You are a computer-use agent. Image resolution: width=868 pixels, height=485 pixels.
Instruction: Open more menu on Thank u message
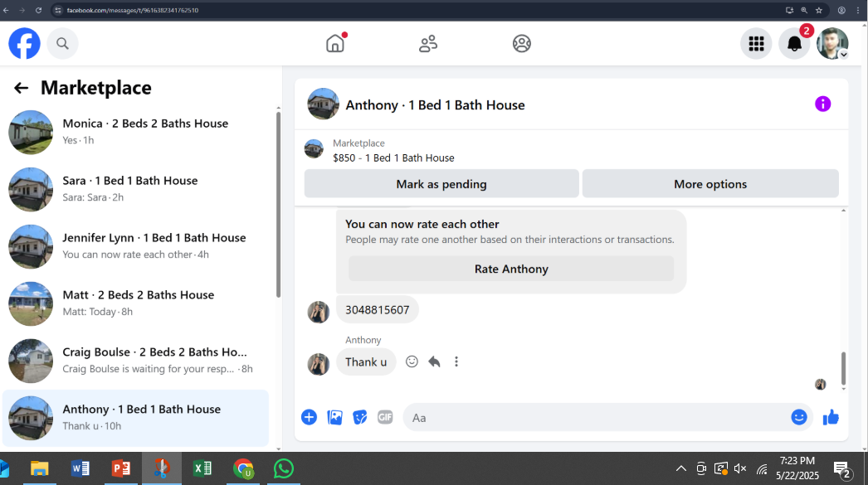(x=456, y=361)
